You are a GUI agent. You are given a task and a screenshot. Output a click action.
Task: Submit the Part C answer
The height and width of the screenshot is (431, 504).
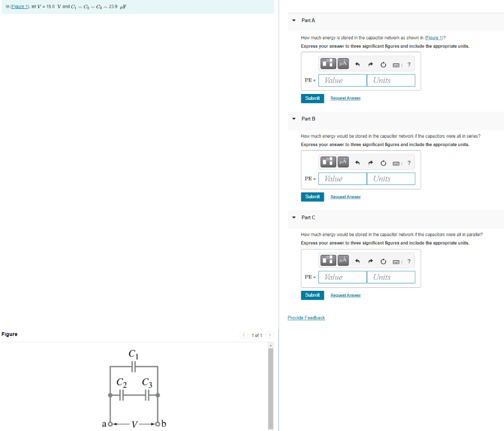(313, 295)
